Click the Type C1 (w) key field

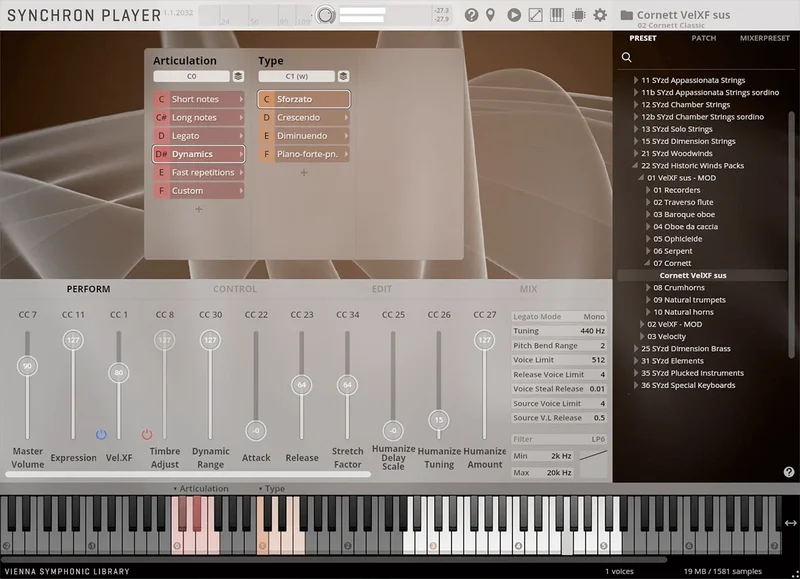pos(296,76)
